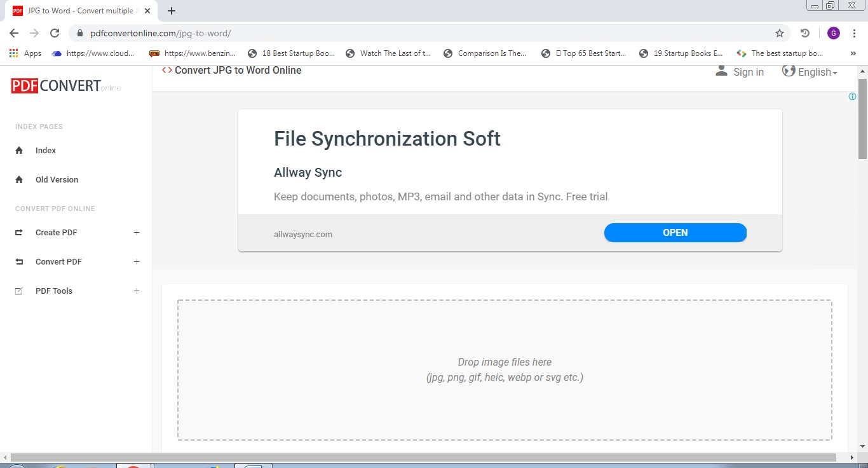The image size is (868, 468).
Task: Click the horizontal scrollbar right arrow
Action: [852, 457]
